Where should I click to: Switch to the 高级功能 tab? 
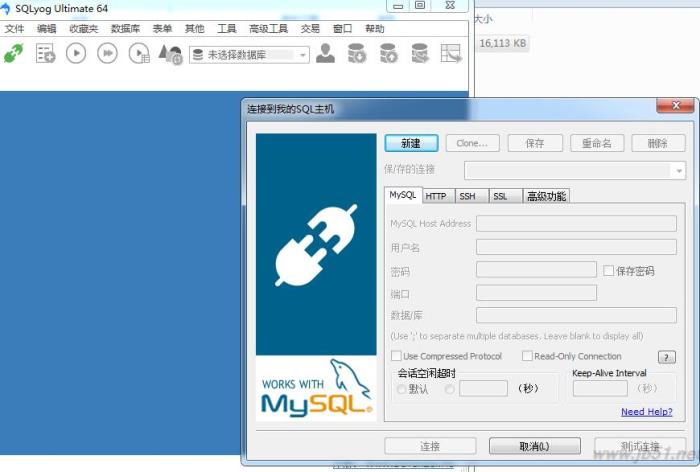[546, 196]
